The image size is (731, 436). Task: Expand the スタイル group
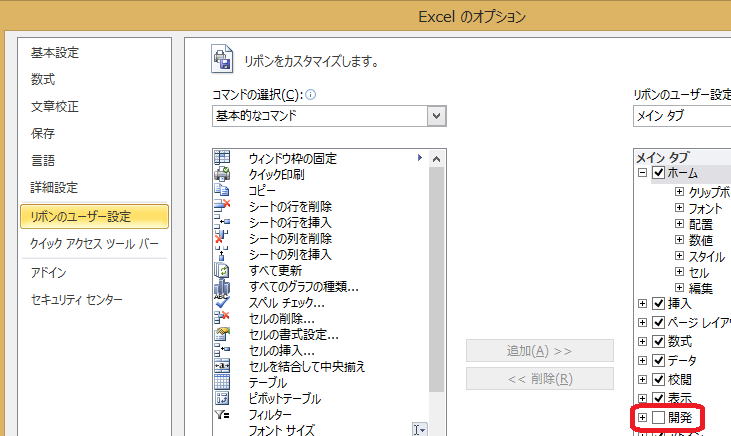679,256
